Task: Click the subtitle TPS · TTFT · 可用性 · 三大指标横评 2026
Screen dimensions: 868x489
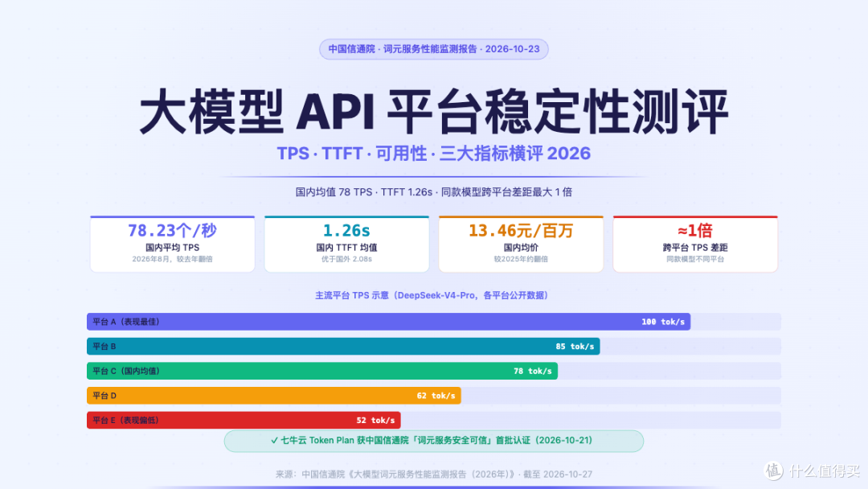Action: click(x=433, y=154)
